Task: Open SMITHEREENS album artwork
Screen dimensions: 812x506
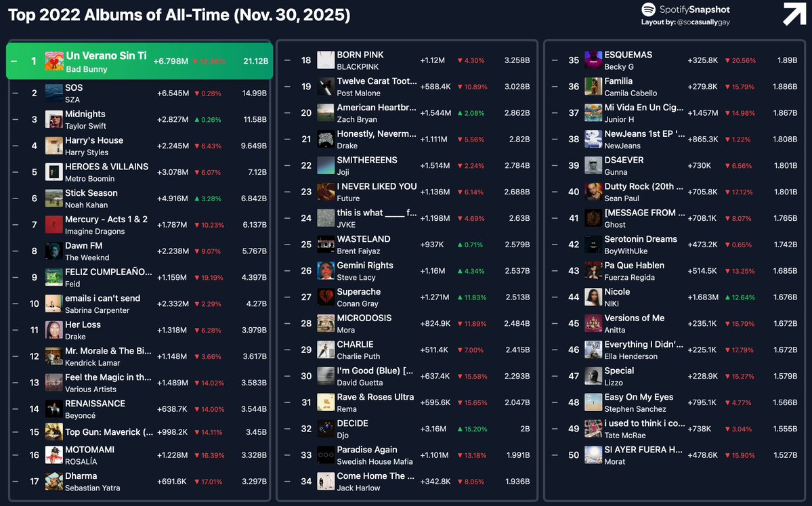Action: tap(326, 166)
